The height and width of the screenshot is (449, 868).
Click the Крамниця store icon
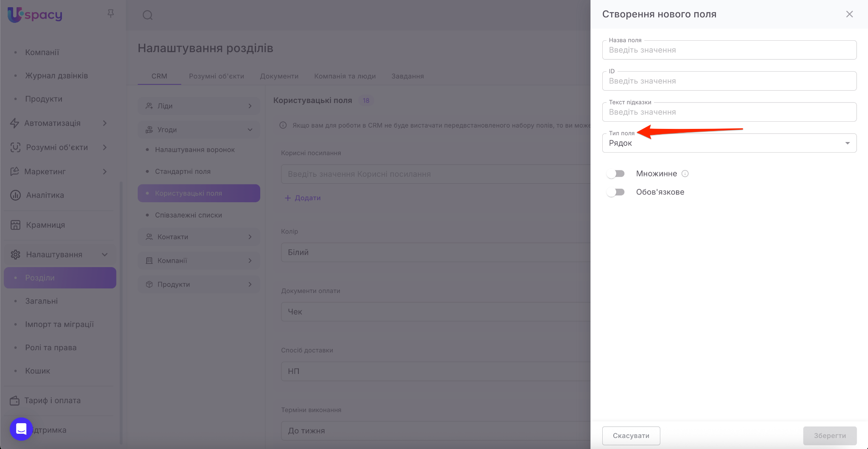(x=15, y=225)
